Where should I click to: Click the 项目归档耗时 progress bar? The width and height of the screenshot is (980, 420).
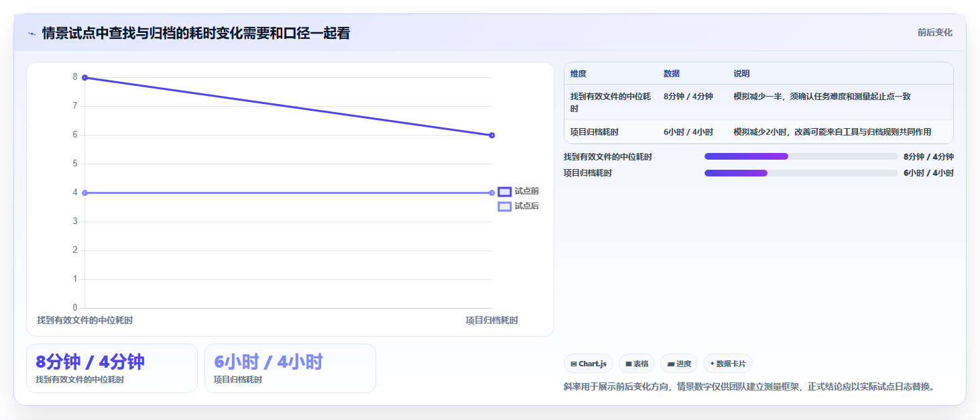[x=801, y=173]
